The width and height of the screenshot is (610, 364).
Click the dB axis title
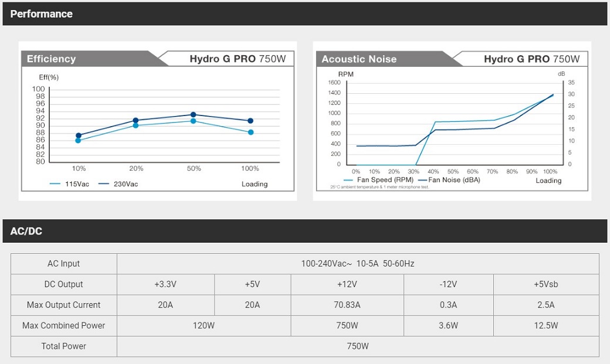click(x=561, y=74)
